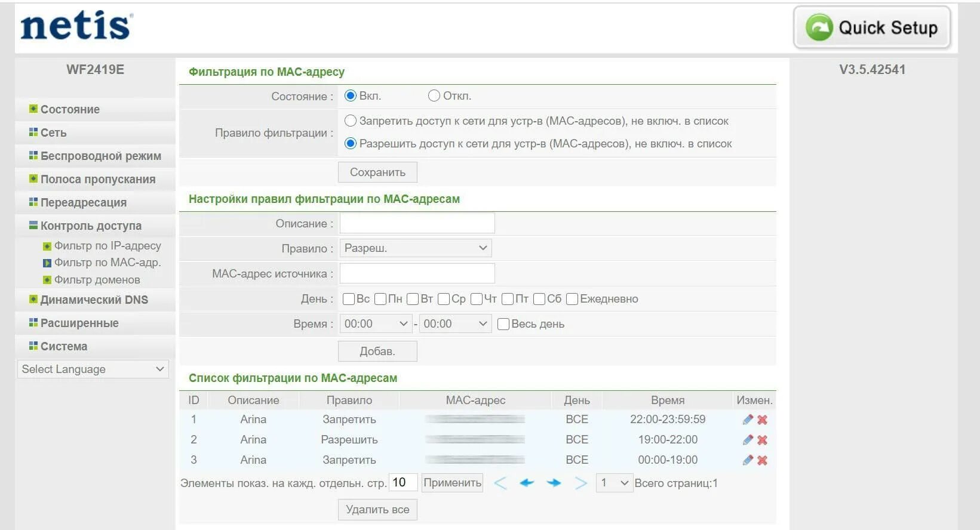Click the Удалить все button
Image resolution: width=980 pixels, height=530 pixels.
[377, 510]
